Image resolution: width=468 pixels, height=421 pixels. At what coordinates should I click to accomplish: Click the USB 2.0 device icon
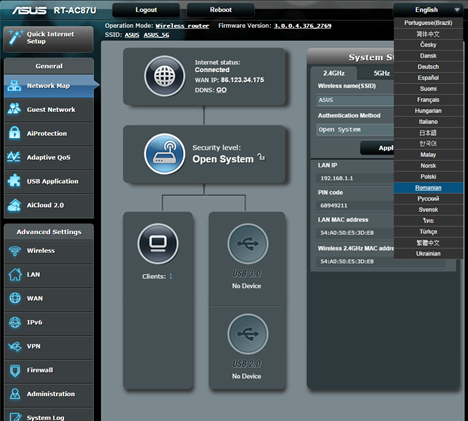coord(248,334)
